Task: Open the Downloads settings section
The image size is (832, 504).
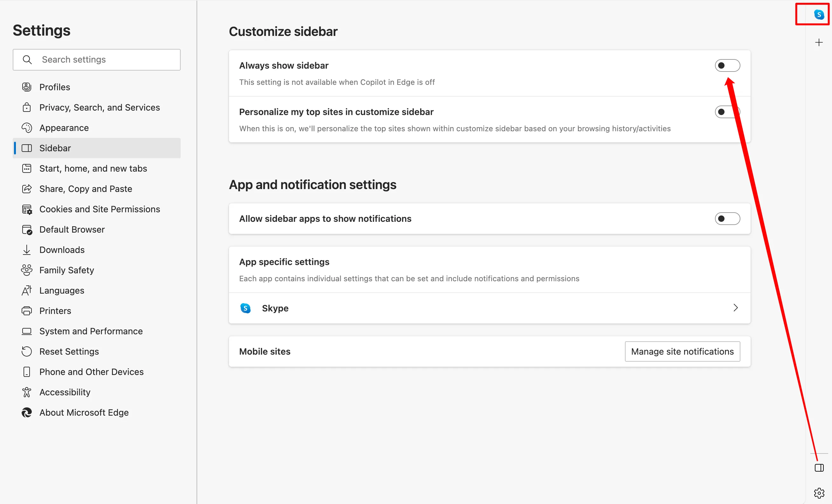Action: pyautogui.click(x=62, y=250)
